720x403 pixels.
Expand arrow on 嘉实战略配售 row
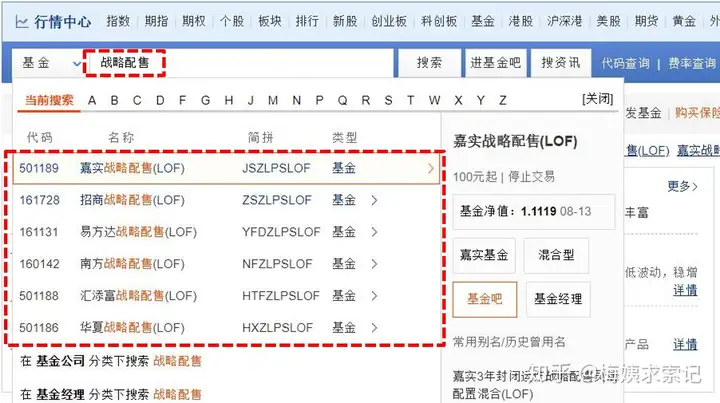click(431, 168)
